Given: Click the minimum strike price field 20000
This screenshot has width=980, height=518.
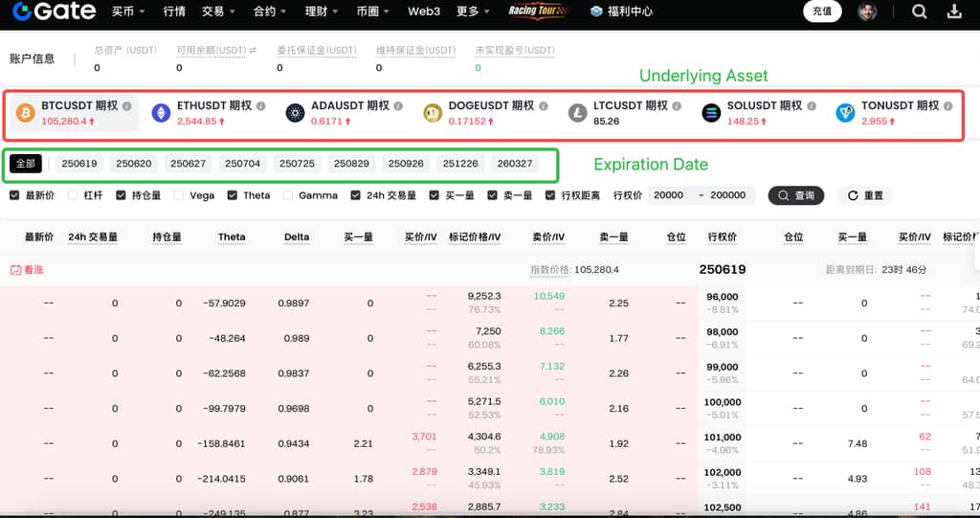Looking at the screenshot, I should click(x=669, y=195).
